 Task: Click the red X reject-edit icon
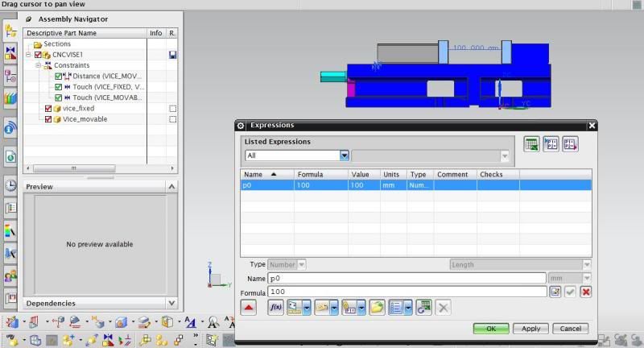pyautogui.click(x=585, y=292)
